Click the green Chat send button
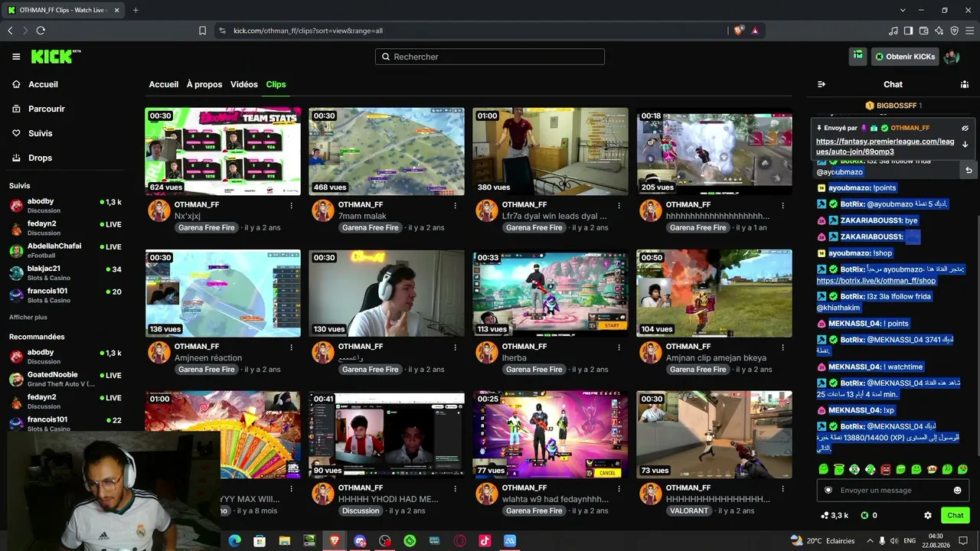The width and height of the screenshot is (980, 551). tap(955, 516)
